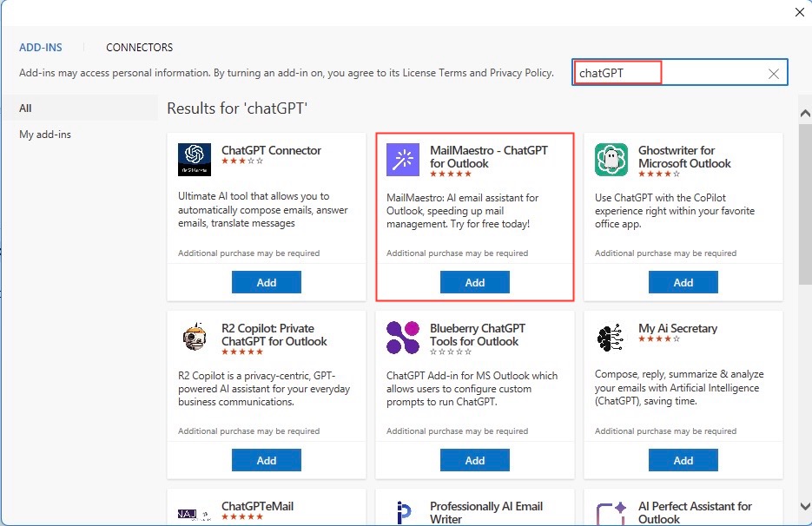Click the My Ai Secretary description text
Viewport: 812px width, 526px height.
click(x=679, y=388)
